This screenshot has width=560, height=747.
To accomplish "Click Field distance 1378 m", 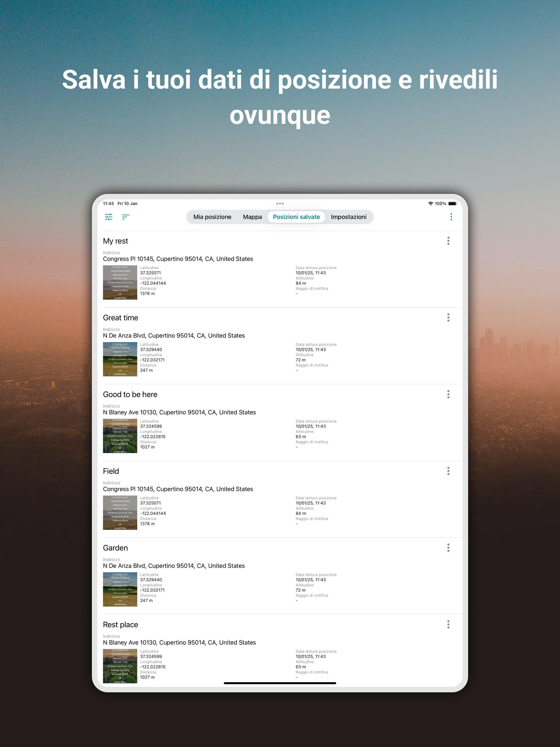I will (147, 523).
